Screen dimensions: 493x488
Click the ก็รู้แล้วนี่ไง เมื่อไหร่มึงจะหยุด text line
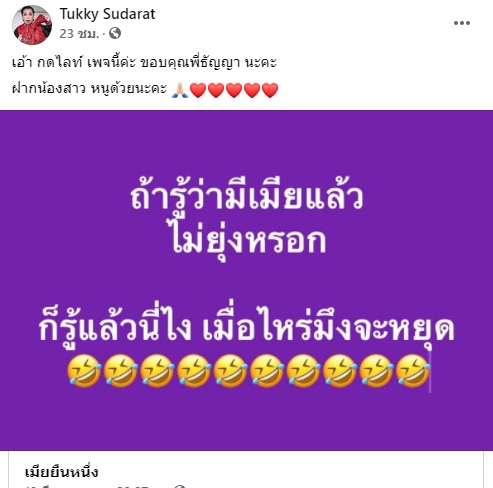[246, 328]
